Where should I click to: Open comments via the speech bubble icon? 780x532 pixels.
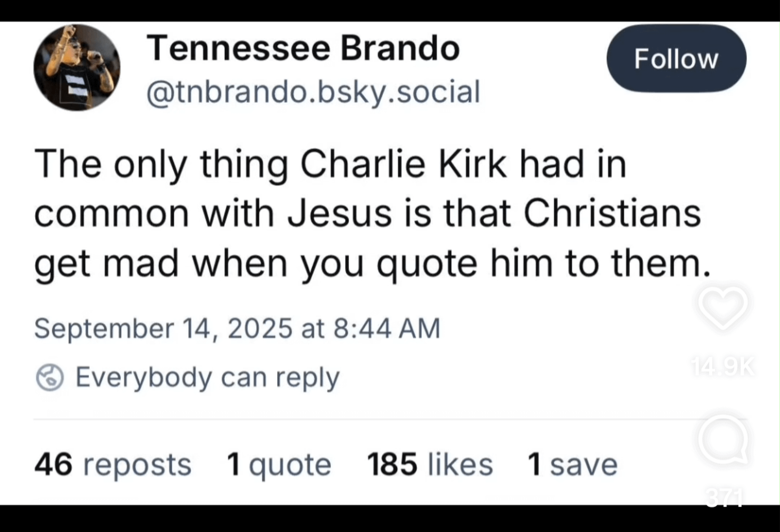pyautogui.click(x=723, y=441)
